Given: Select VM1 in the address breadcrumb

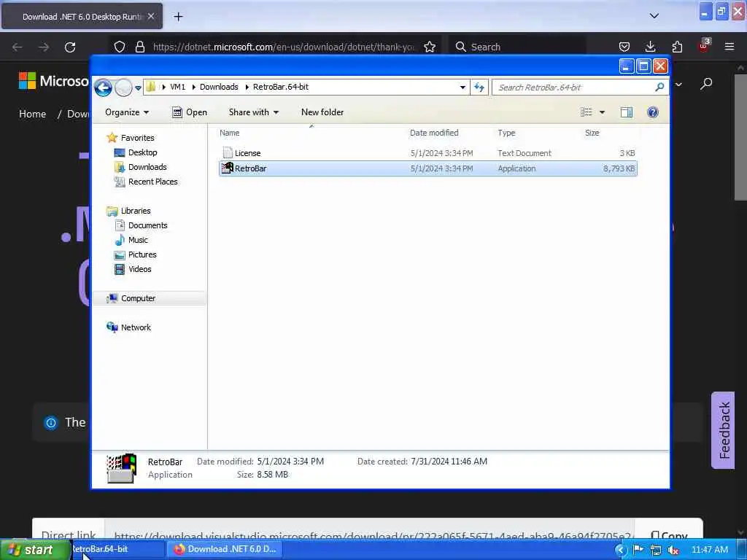Looking at the screenshot, I should [178, 87].
